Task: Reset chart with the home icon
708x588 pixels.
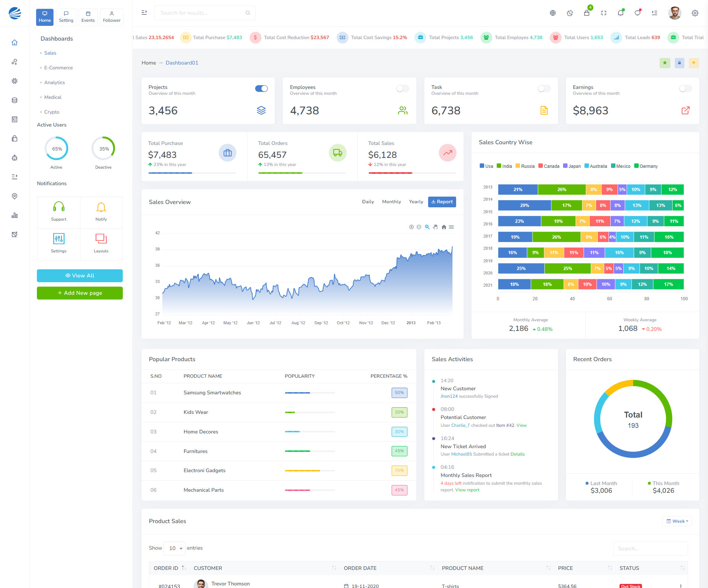Action: click(x=444, y=227)
